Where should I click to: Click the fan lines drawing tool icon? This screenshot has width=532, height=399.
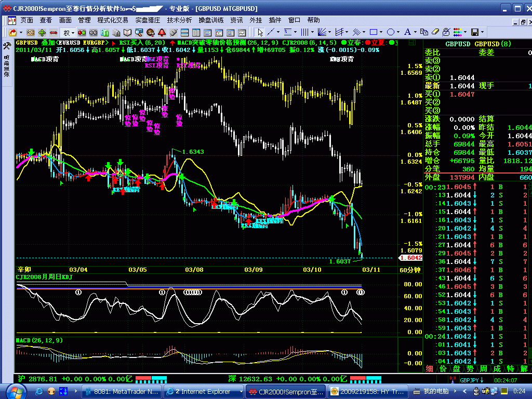pos(322,32)
